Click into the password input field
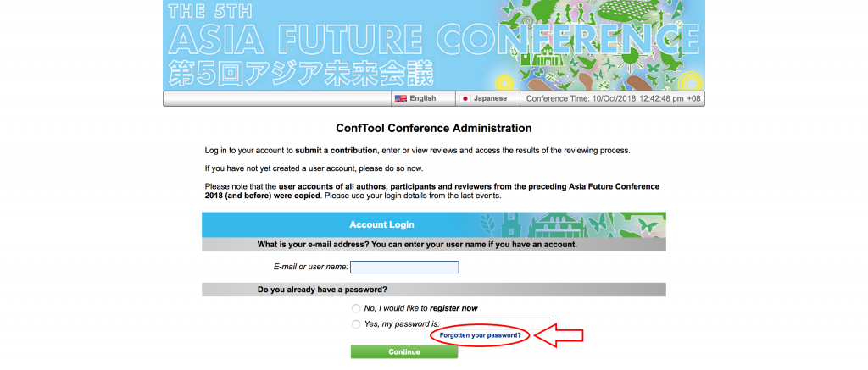The height and width of the screenshot is (370, 868). click(x=496, y=323)
